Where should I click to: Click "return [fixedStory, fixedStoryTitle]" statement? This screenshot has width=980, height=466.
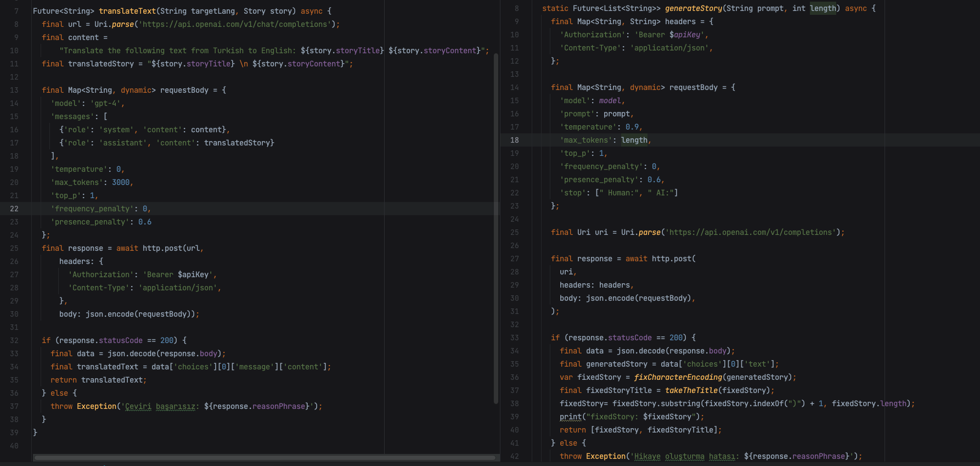pyautogui.click(x=641, y=430)
